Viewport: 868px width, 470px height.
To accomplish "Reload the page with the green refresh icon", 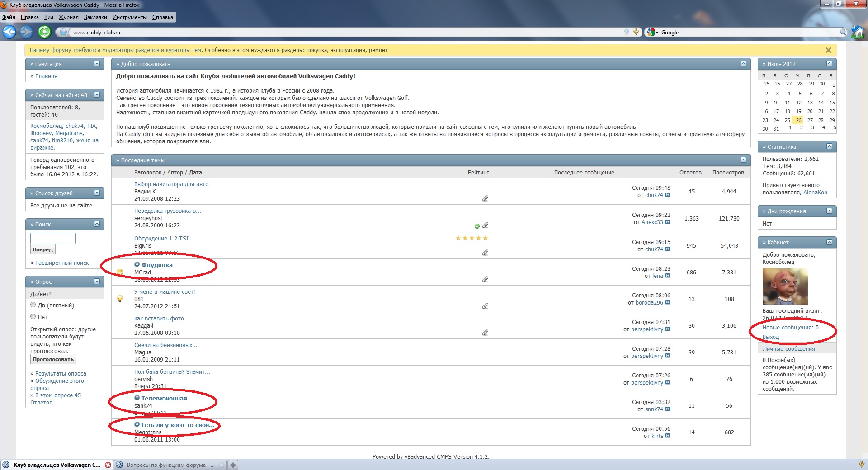I will [x=44, y=32].
